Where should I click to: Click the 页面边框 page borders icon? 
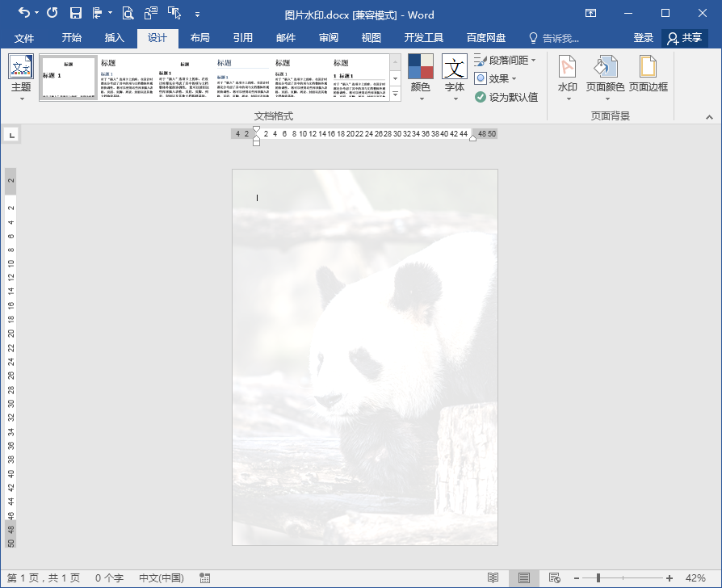coord(648,73)
